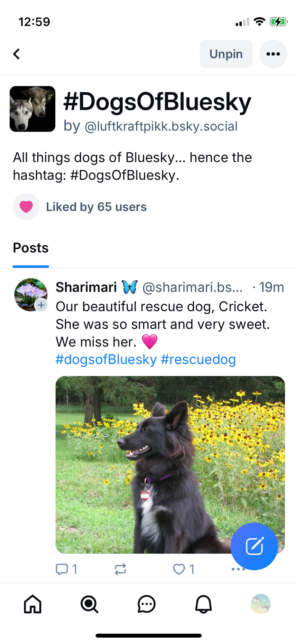Screen dimensions: 297x644
Task: Open Sharimari's flower profile avatar
Action: coord(30,294)
